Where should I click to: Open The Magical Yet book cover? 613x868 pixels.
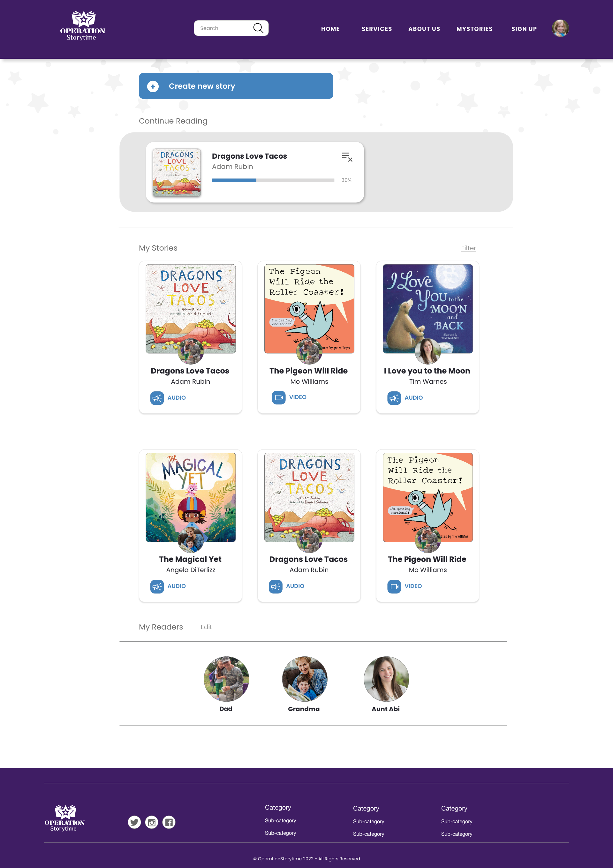pos(191,497)
